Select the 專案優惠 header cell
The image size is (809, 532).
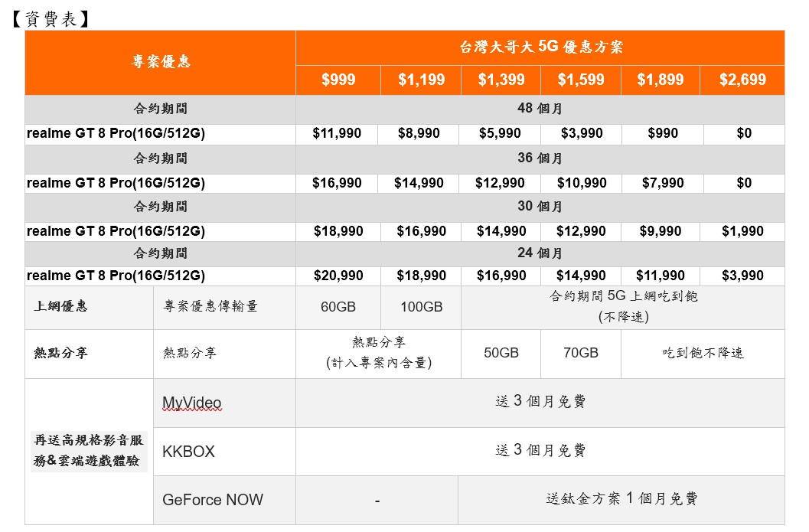[161, 63]
